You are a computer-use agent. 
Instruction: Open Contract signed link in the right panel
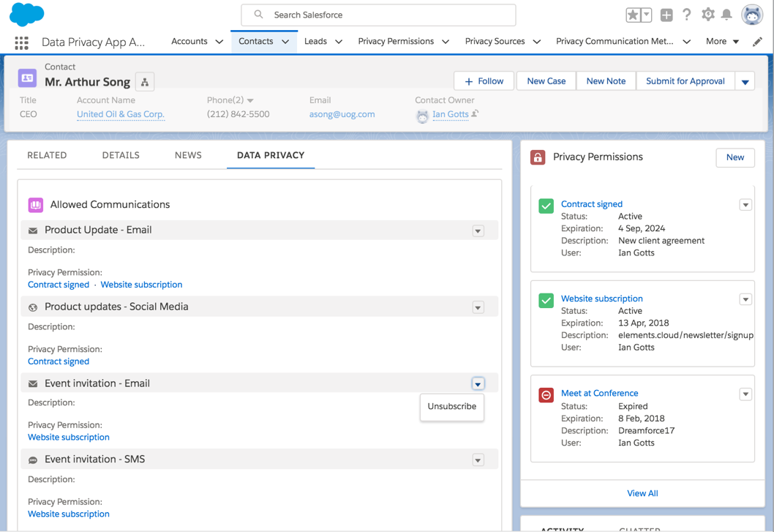tap(591, 204)
